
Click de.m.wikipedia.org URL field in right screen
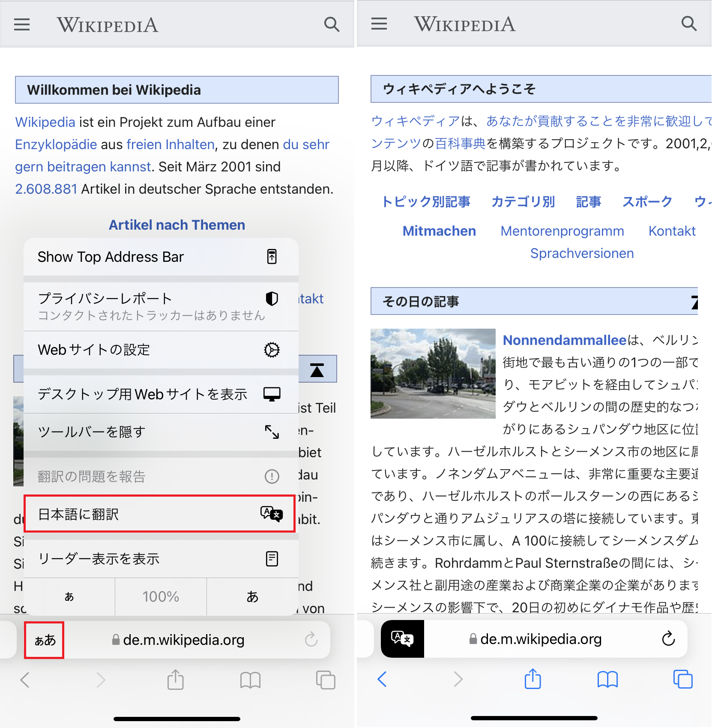pyautogui.click(x=536, y=639)
